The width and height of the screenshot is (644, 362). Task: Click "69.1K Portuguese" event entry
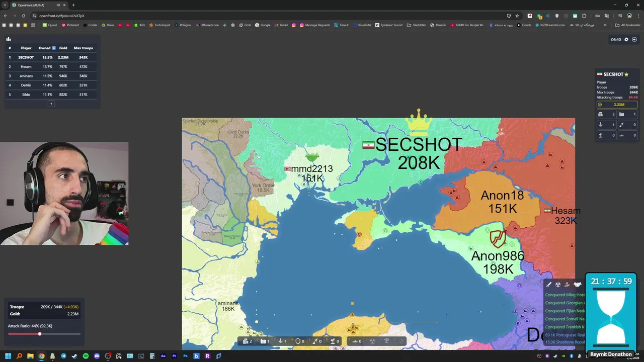pyautogui.click(x=565, y=335)
